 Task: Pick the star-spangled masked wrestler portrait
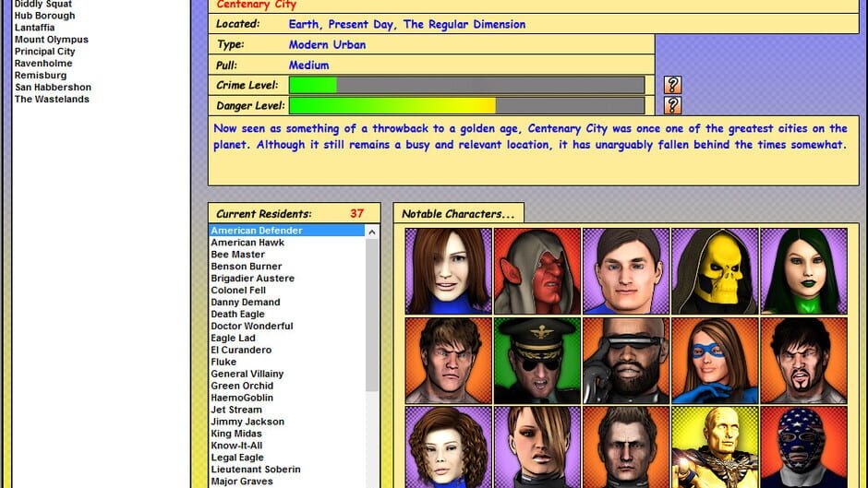coord(803,447)
